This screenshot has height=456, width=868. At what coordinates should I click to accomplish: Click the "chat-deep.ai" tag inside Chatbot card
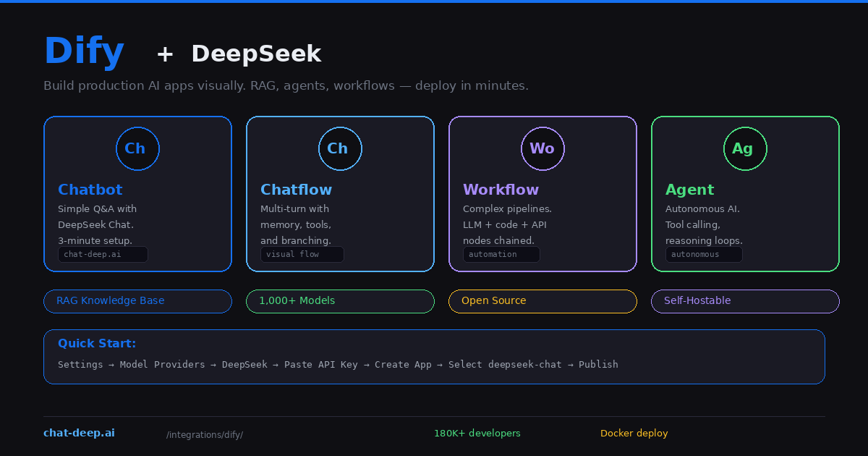click(x=103, y=254)
